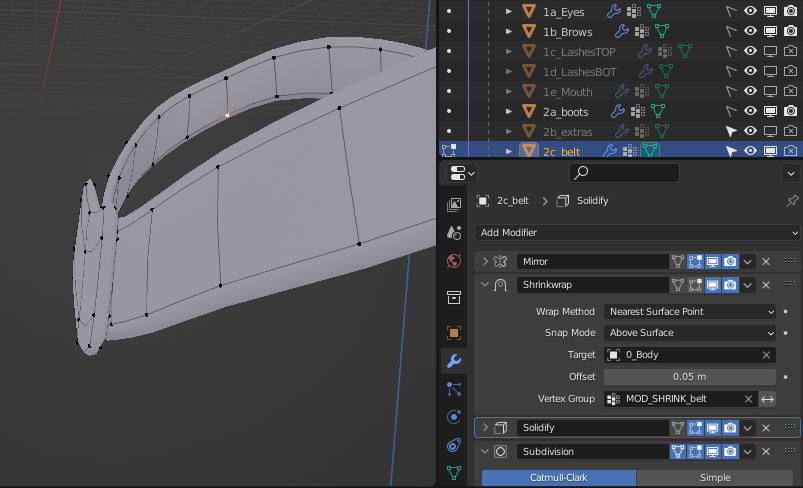
Task: Click the vertex groups icon on 1a_Eyes row
Action: tap(634, 11)
